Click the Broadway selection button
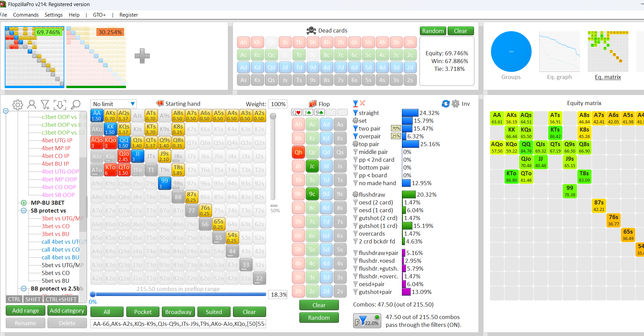644x336 pixels. (178, 312)
